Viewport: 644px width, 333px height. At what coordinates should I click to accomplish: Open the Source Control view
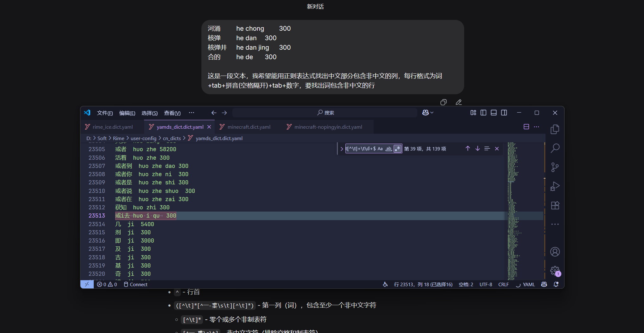click(555, 167)
